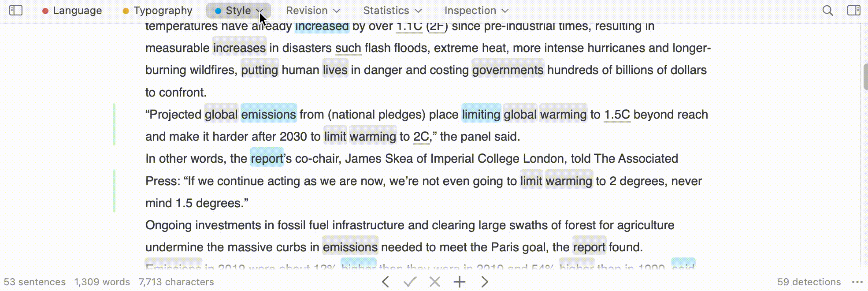
Task: Open the three-dot more options menu
Action: pyautogui.click(x=857, y=282)
